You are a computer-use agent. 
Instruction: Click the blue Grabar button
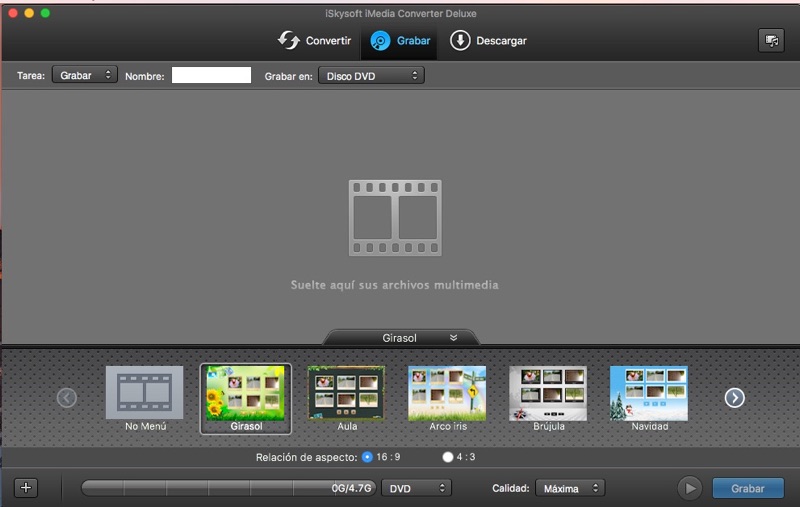(748, 488)
